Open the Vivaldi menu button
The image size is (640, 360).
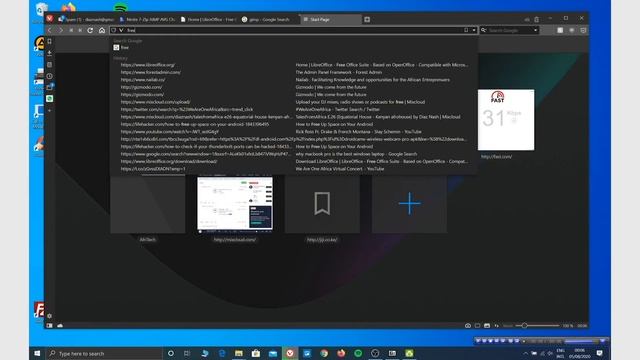click(x=49, y=19)
